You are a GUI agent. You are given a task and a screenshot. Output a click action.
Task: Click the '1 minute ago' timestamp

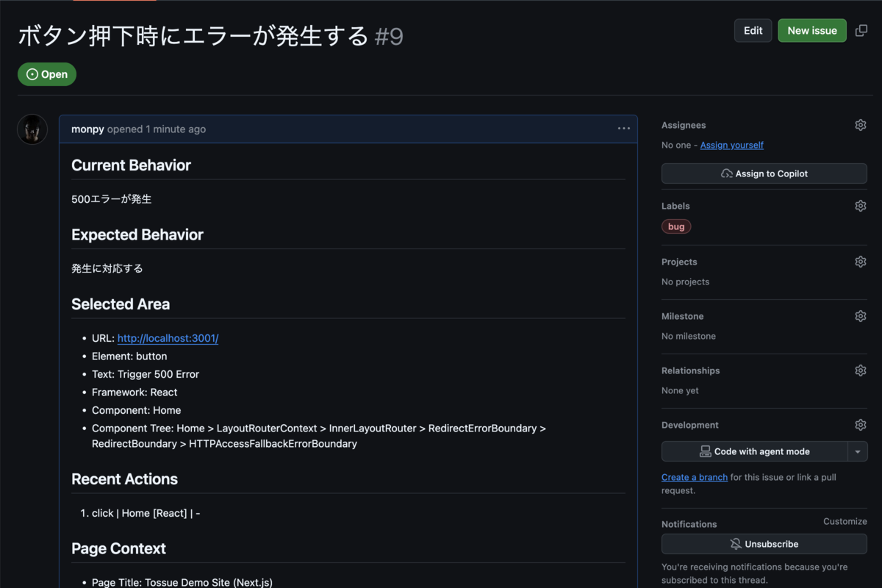[x=176, y=129]
